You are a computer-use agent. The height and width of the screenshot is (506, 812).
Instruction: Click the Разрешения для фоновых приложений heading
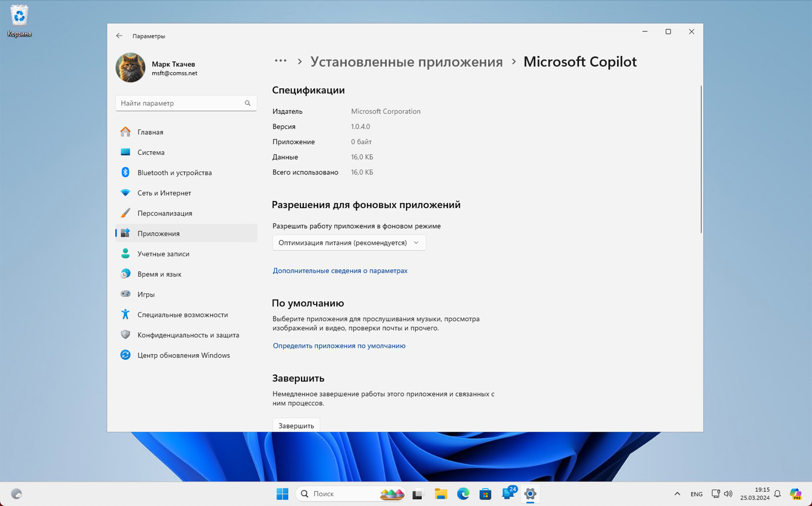tap(366, 205)
